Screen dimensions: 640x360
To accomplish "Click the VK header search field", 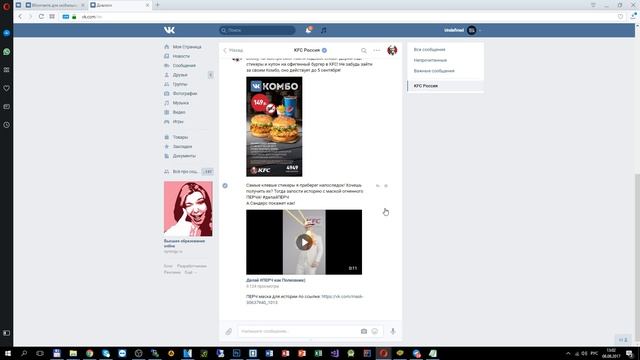I will pos(257,30).
